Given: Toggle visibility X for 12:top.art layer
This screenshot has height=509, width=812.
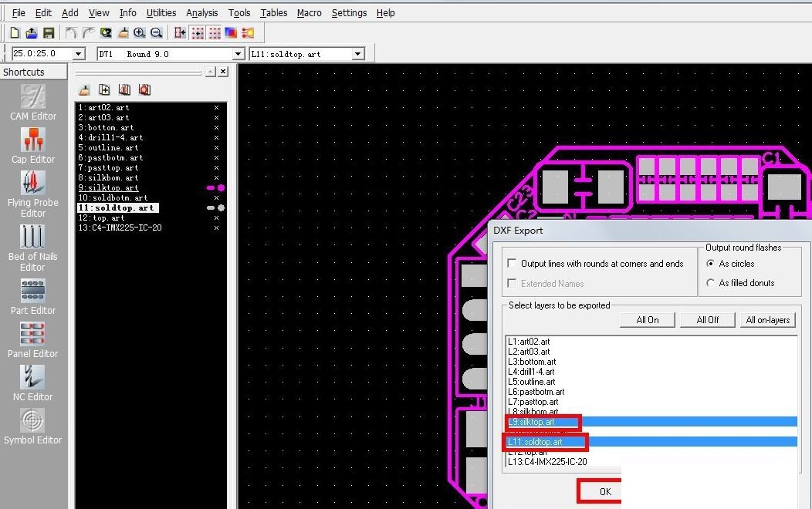Looking at the screenshot, I should (216, 218).
